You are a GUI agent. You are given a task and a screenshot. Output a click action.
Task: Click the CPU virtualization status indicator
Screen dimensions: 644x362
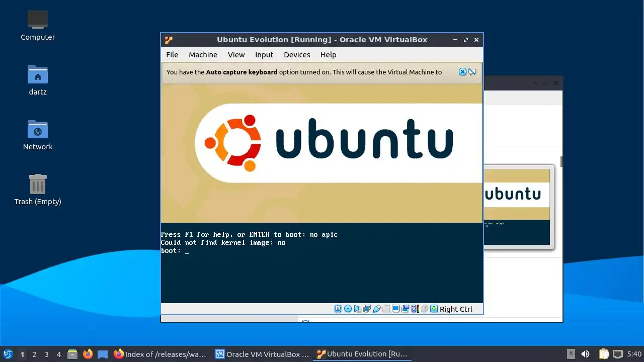tap(415, 309)
